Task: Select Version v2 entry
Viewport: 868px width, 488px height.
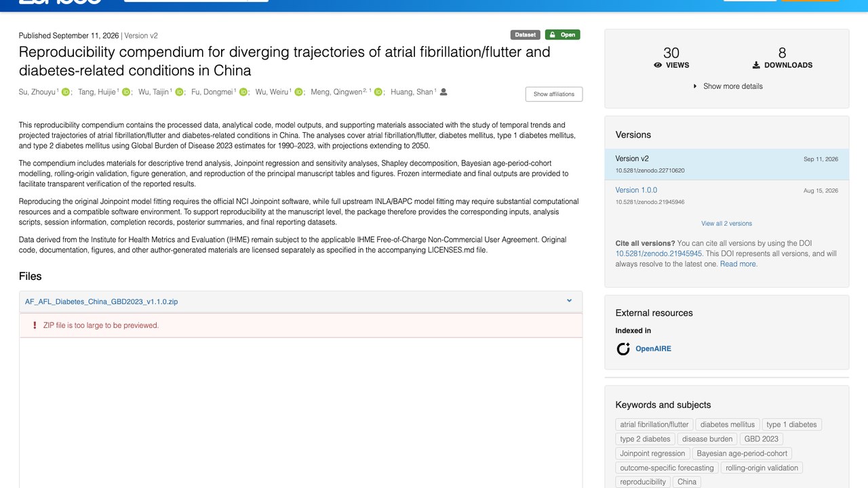Action: point(727,164)
